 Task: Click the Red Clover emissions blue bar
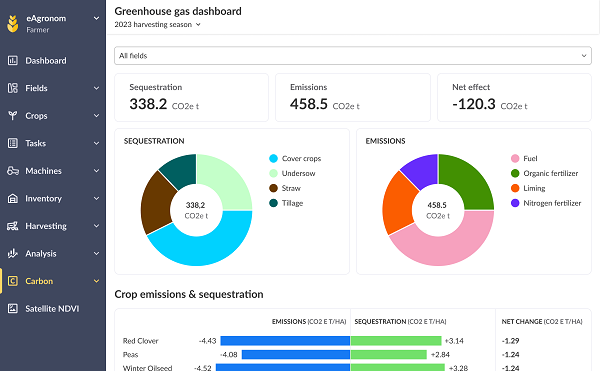(x=285, y=341)
